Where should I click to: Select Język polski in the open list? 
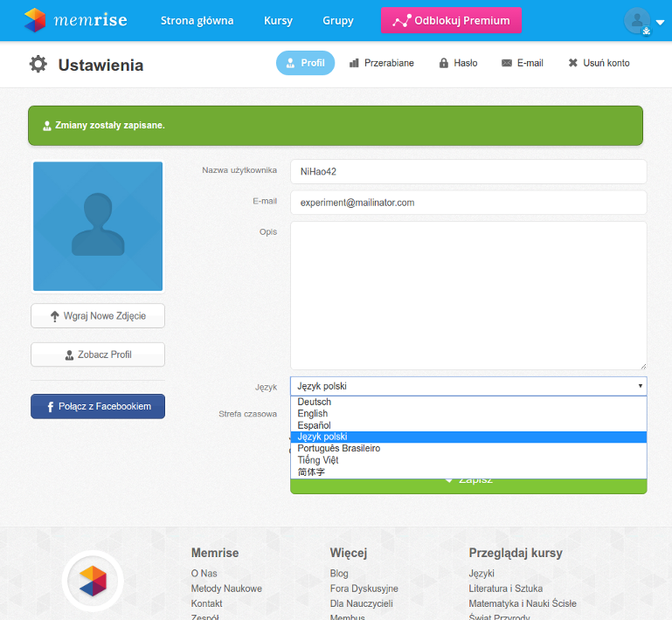(468, 437)
